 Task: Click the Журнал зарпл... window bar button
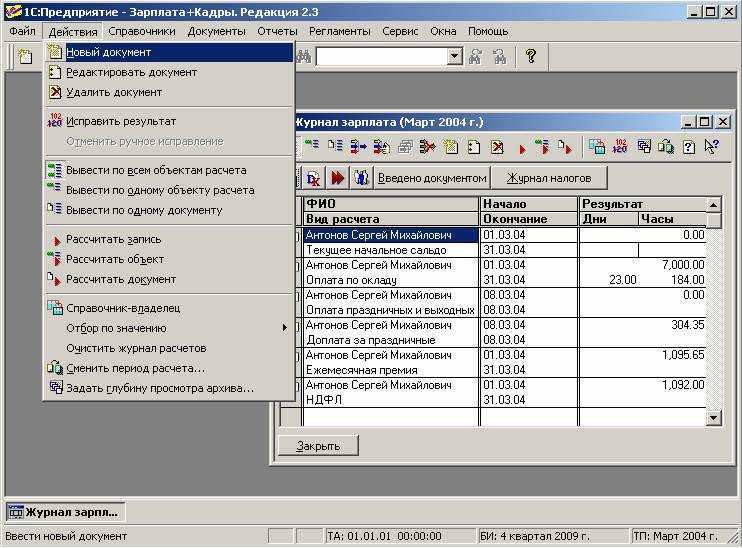pyautogui.click(x=65, y=512)
